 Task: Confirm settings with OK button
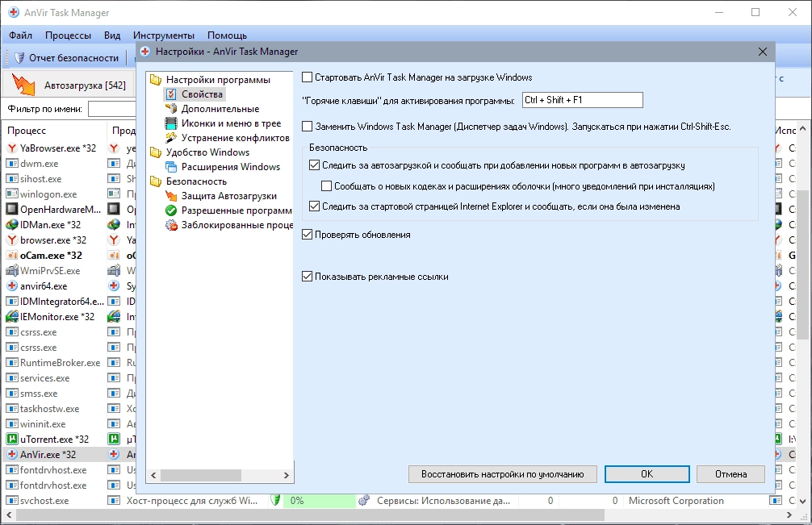647,474
